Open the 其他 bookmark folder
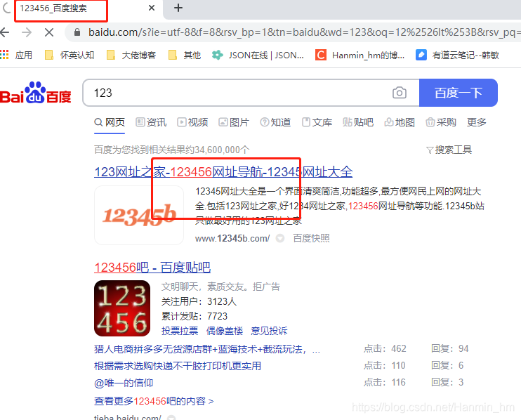 (185, 55)
